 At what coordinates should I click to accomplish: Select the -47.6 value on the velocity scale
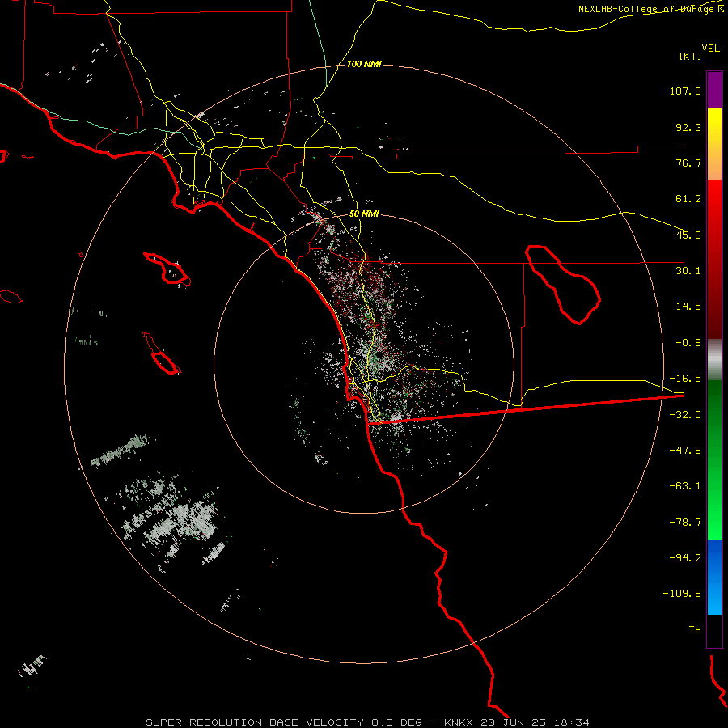(x=685, y=451)
